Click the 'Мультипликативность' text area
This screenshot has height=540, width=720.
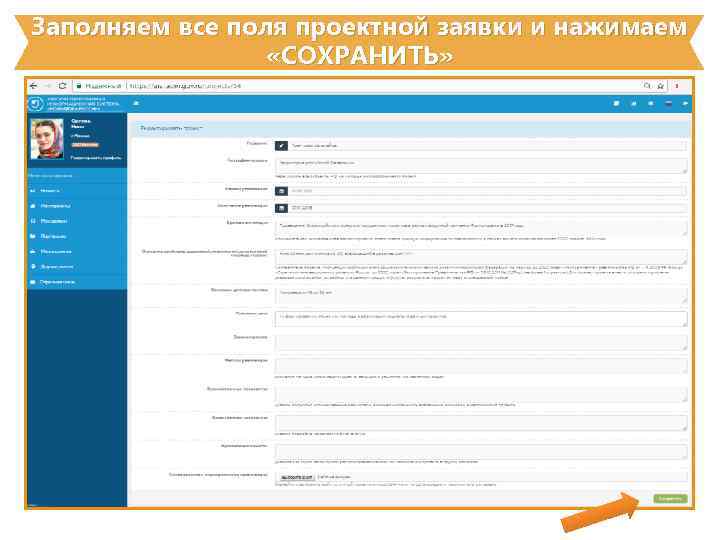click(x=481, y=451)
